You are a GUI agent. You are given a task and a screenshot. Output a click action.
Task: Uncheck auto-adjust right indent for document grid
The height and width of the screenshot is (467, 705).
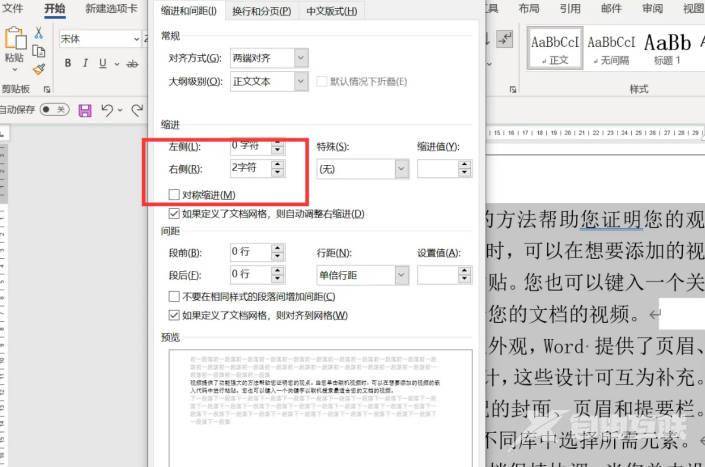[174, 213]
